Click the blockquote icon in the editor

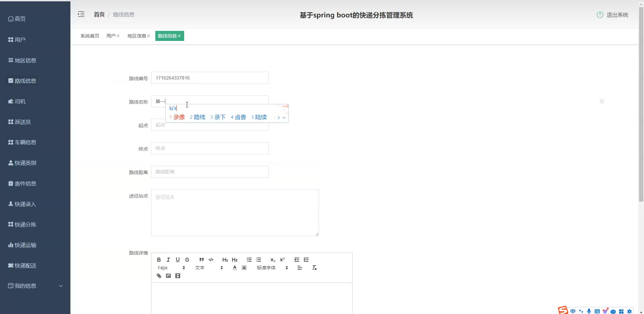tap(201, 260)
